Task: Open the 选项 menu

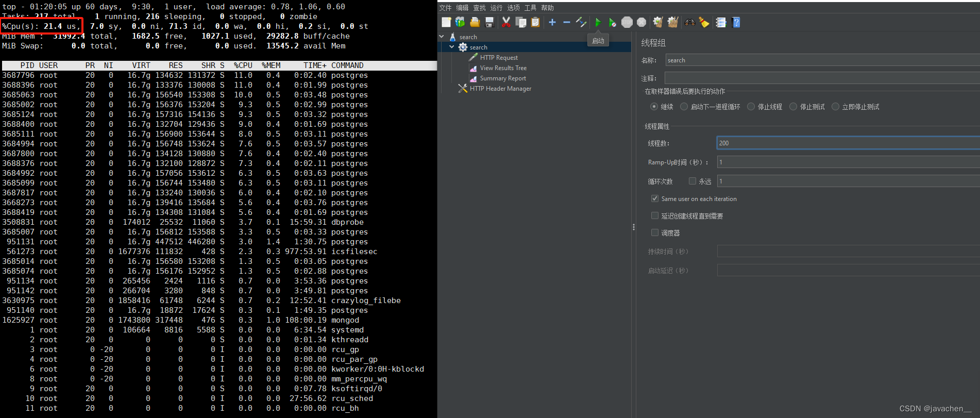Action: click(x=513, y=8)
